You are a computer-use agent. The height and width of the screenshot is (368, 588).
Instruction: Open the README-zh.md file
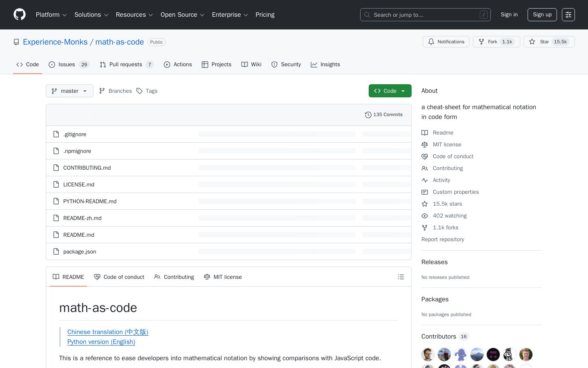(82, 218)
